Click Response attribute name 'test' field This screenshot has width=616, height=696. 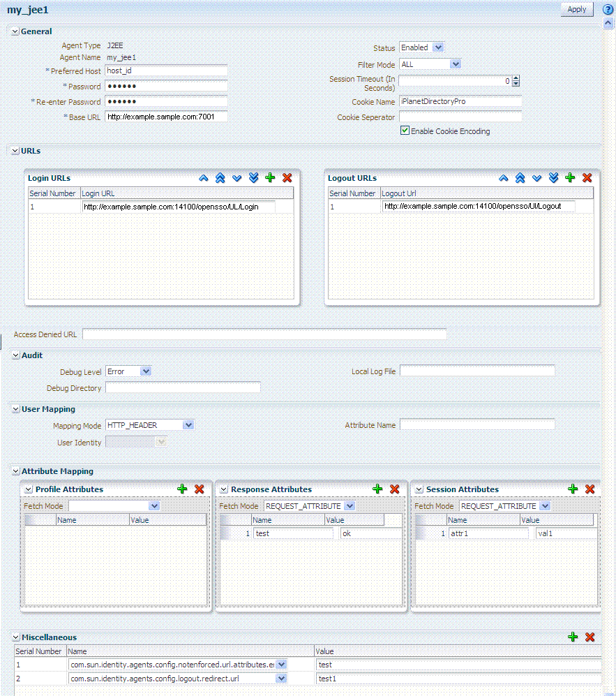[x=293, y=533]
